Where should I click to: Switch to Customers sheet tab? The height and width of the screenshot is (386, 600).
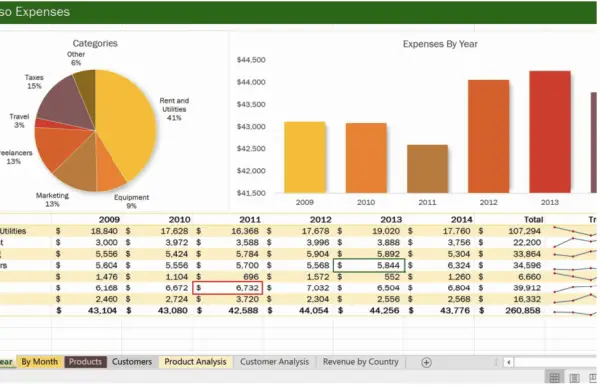pos(132,362)
